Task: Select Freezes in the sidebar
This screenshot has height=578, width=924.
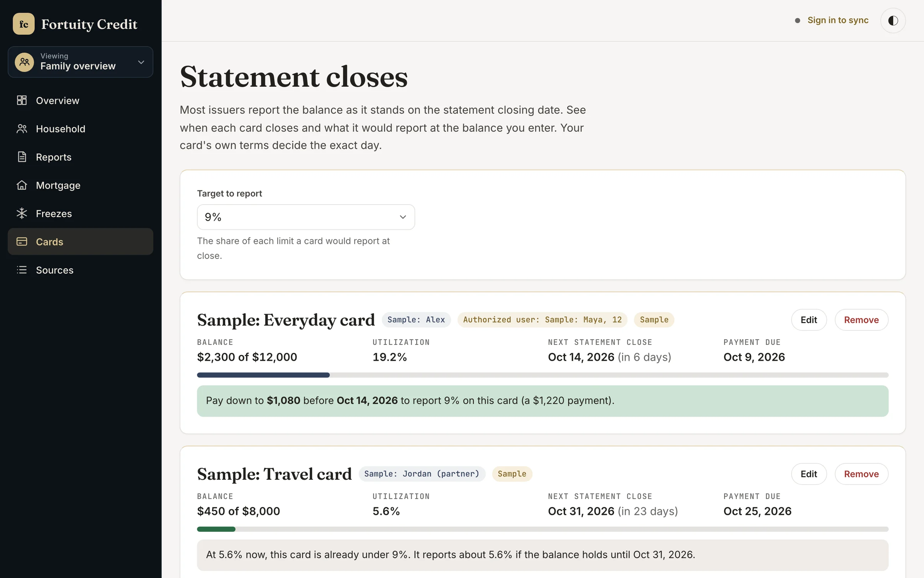Action: [x=80, y=213]
